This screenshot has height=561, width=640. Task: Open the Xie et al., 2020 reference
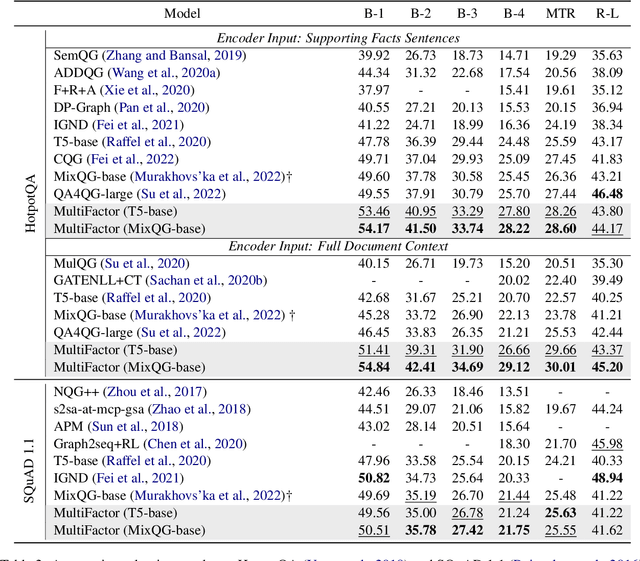pos(147,88)
